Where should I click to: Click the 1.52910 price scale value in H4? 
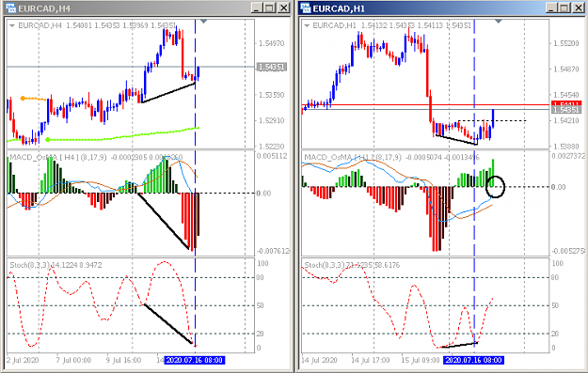click(x=272, y=121)
